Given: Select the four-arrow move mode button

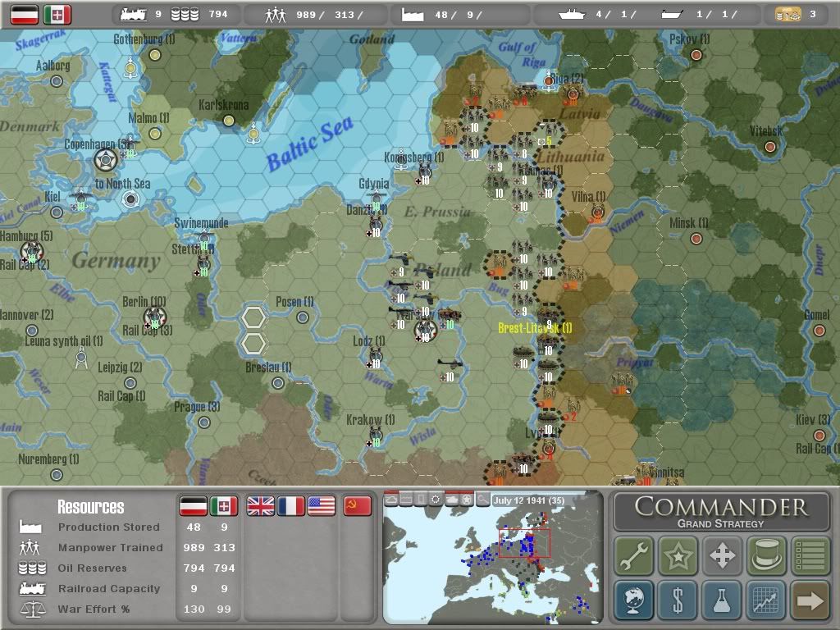Looking at the screenshot, I should 722,555.
